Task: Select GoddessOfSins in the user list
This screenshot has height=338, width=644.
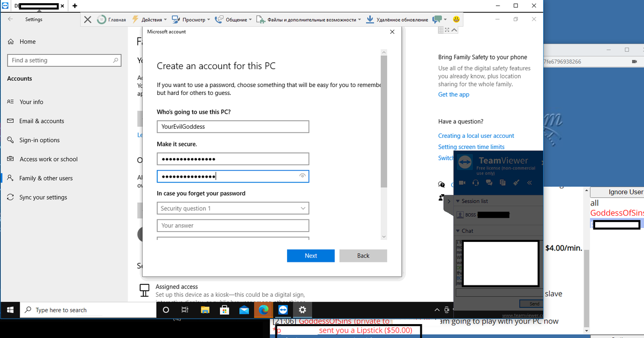Action: coord(617,213)
